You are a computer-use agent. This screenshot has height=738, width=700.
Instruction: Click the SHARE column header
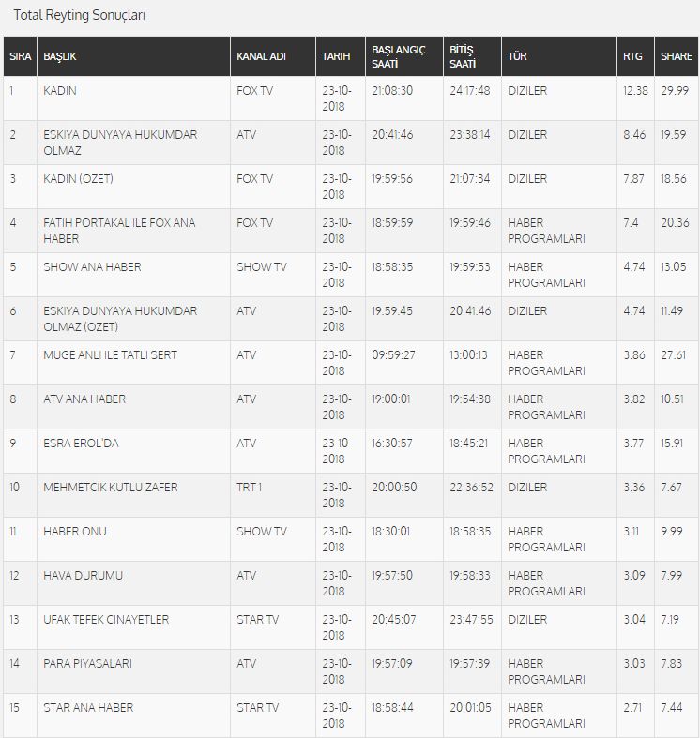point(677,56)
